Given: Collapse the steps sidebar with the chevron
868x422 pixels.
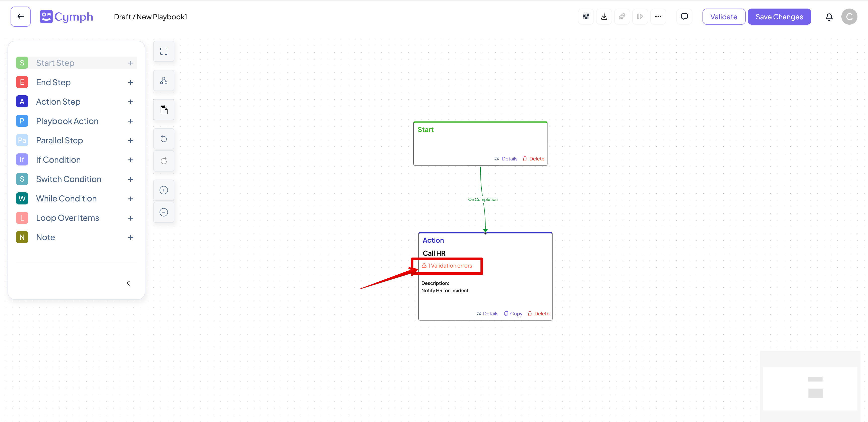Looking at the screenshot, I should 128,283.
